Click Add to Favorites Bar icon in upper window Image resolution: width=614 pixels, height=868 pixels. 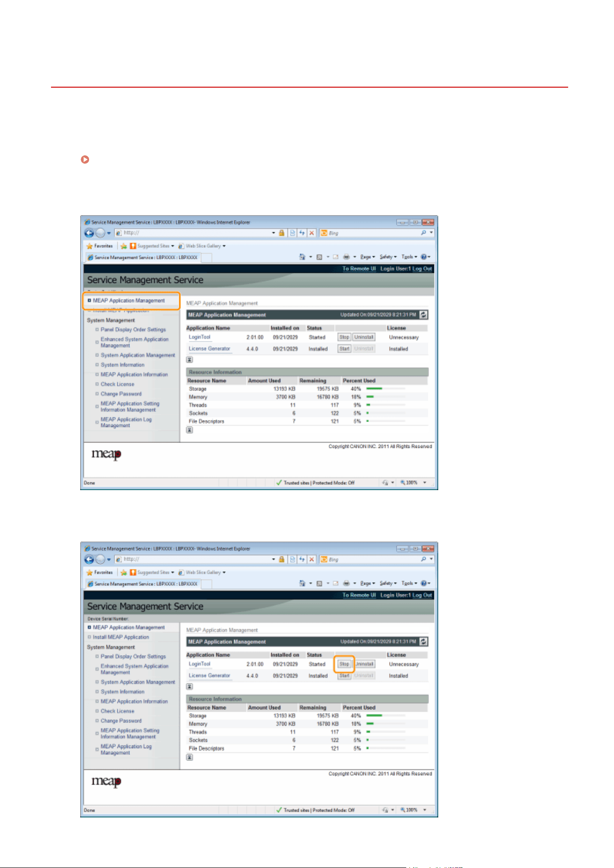[124, 246]
